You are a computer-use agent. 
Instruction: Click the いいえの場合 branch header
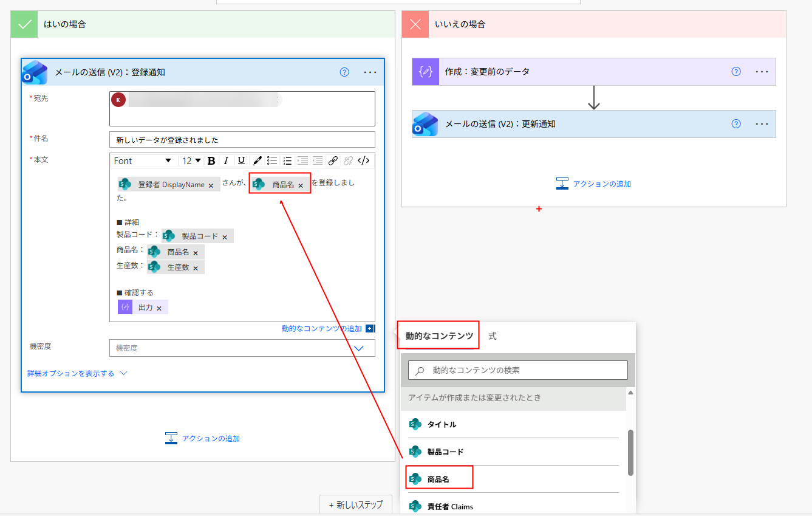(594, 24)
